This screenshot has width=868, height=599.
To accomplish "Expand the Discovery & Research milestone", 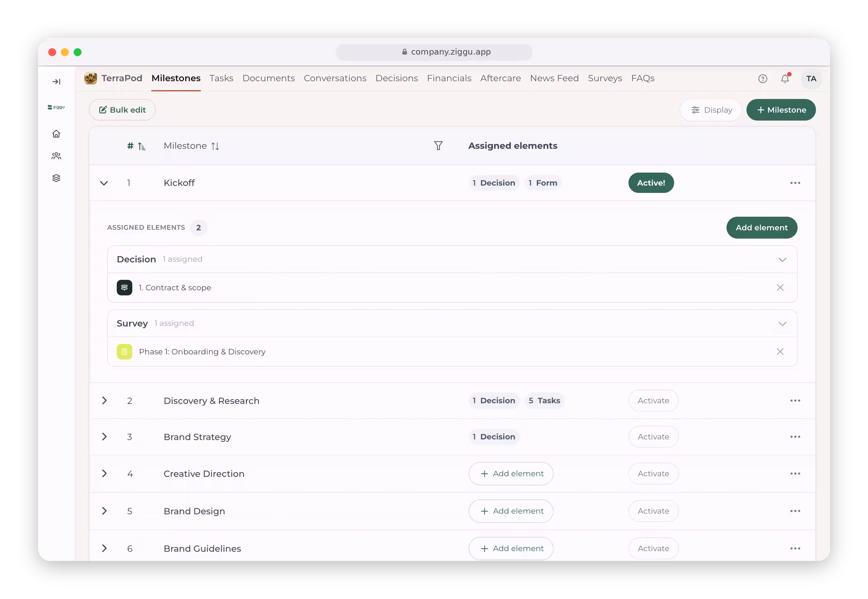I will pos(104,400).
